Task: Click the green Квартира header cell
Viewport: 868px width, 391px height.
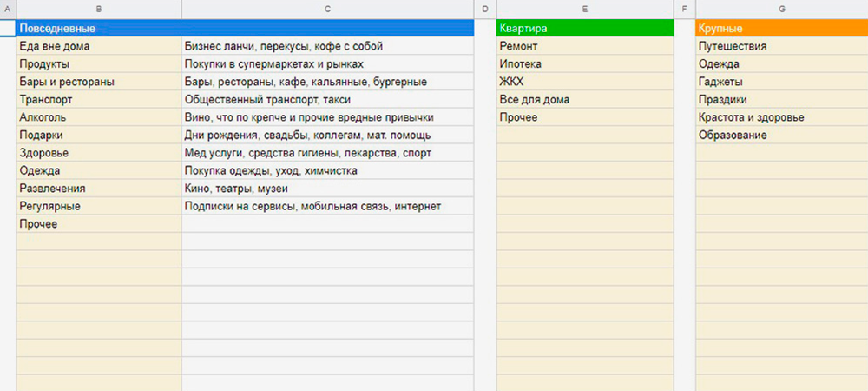Action: pos(585,29)
